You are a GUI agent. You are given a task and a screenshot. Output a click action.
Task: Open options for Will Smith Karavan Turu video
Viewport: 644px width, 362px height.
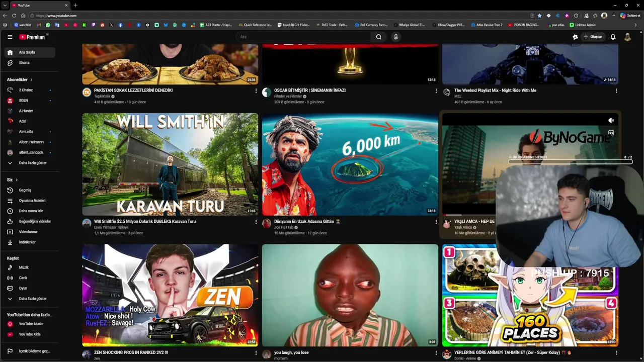point(256,222)
